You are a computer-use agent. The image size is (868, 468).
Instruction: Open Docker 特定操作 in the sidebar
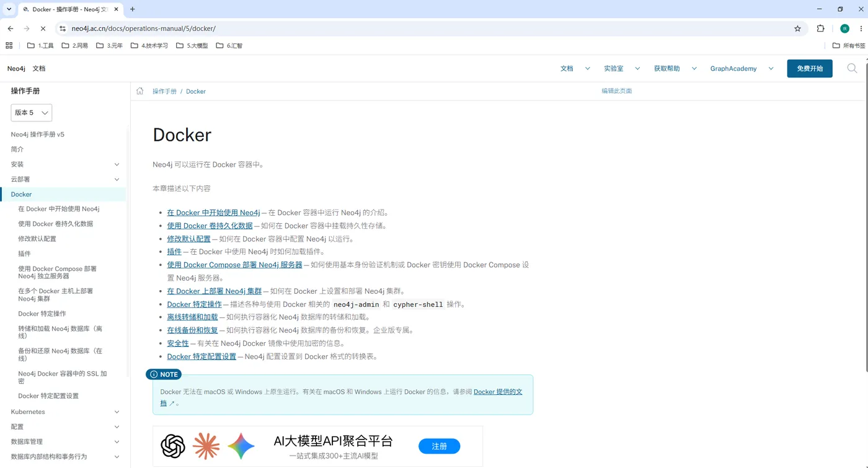(42, 314)
